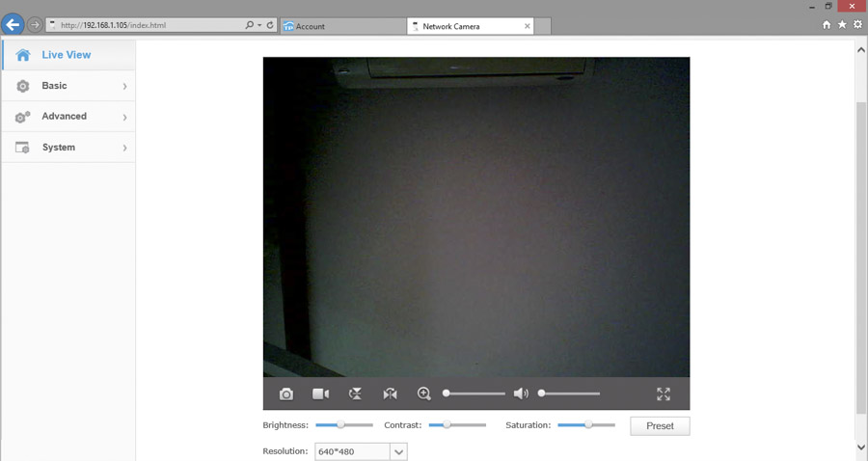Open browser tools gear icon

857,24
